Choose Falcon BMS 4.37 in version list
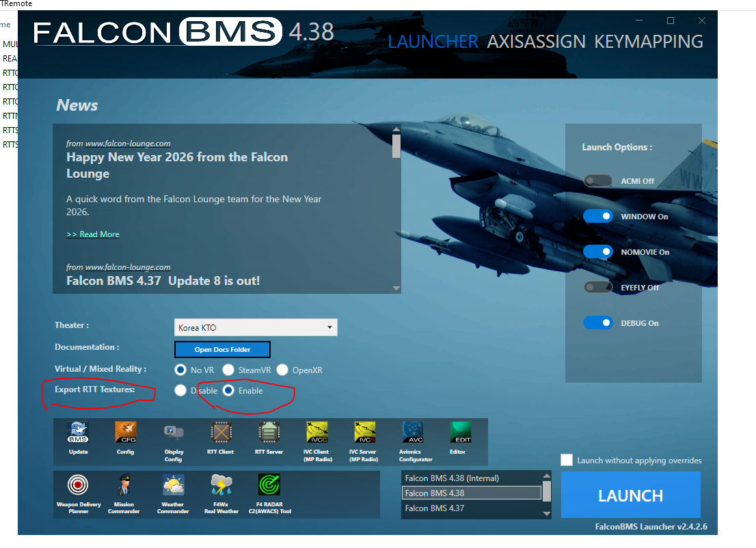This screenshot has height=548, width=756. (471, 508)
